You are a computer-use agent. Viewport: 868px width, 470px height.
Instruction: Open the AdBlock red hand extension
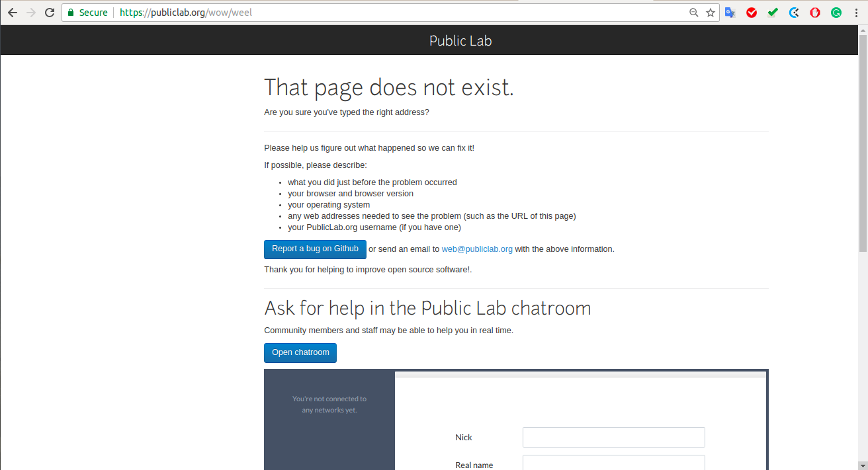pos(815,13)
